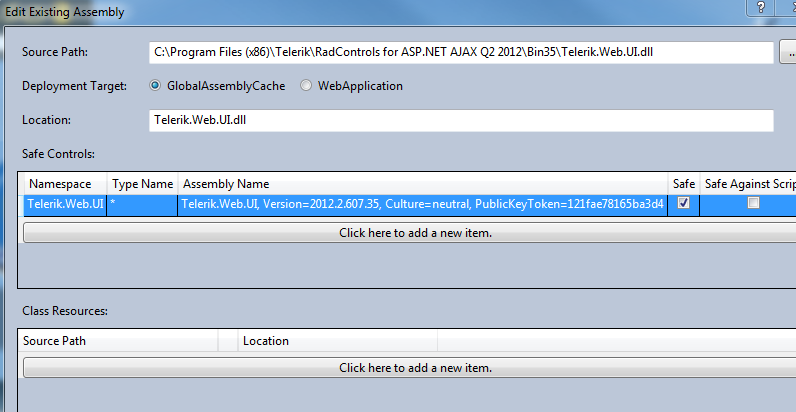Check the Safe Against Script checkbox

(x=753, y=203)
